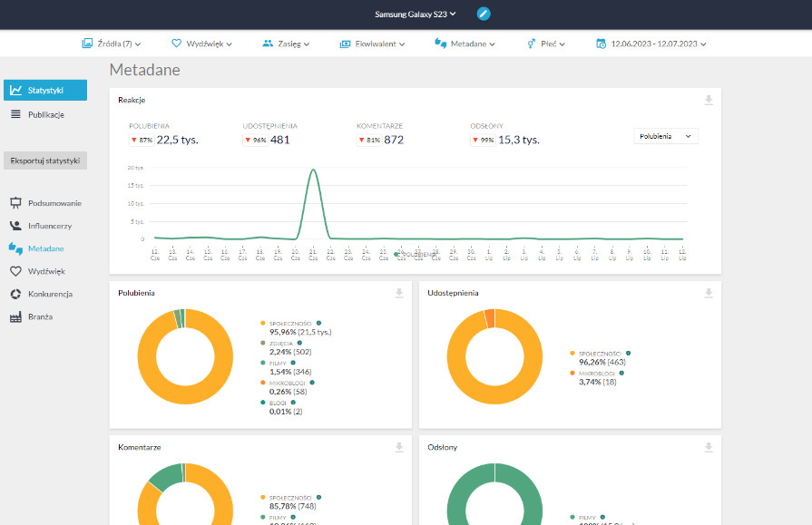The width and height of the screenshot is (812, 525).
Task: Click info dot beside Mikroblogi in Polubienia legend
Action: click(x=312, y=383)
